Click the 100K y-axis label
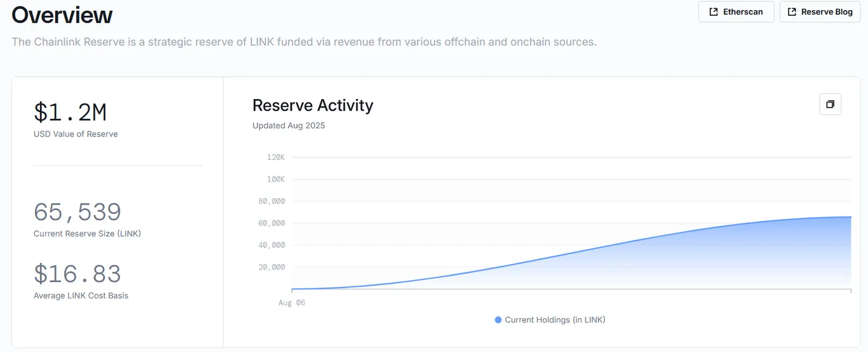 [x=276, y=179]
